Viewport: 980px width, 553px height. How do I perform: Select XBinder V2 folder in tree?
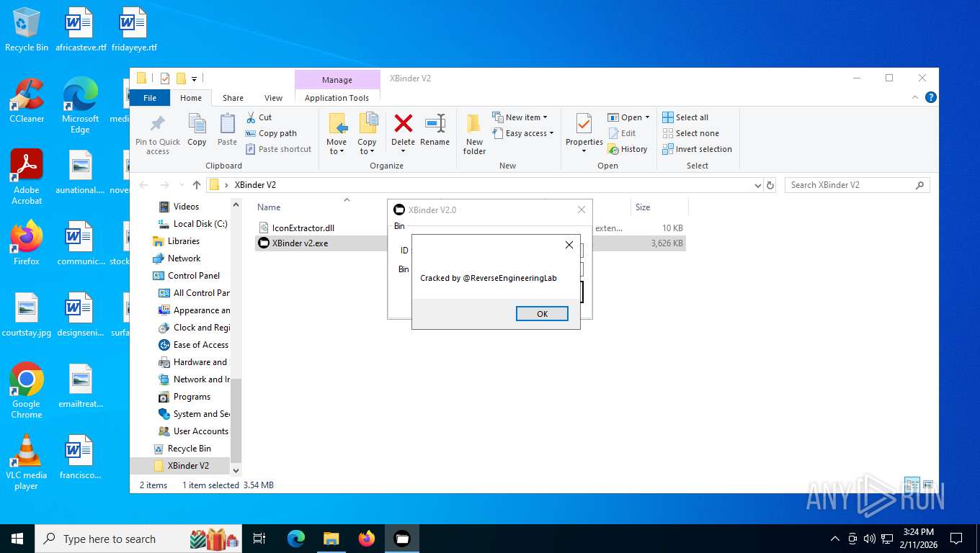(188, 466)
